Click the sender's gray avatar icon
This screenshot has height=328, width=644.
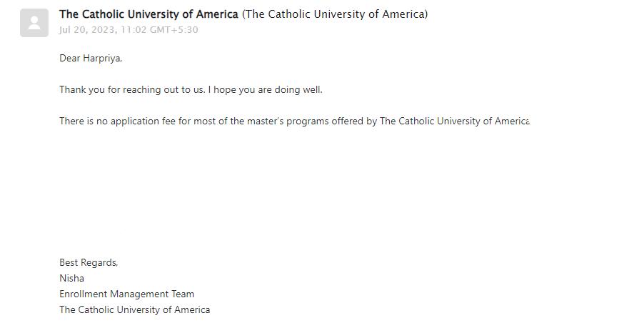(x=34, y=23)
